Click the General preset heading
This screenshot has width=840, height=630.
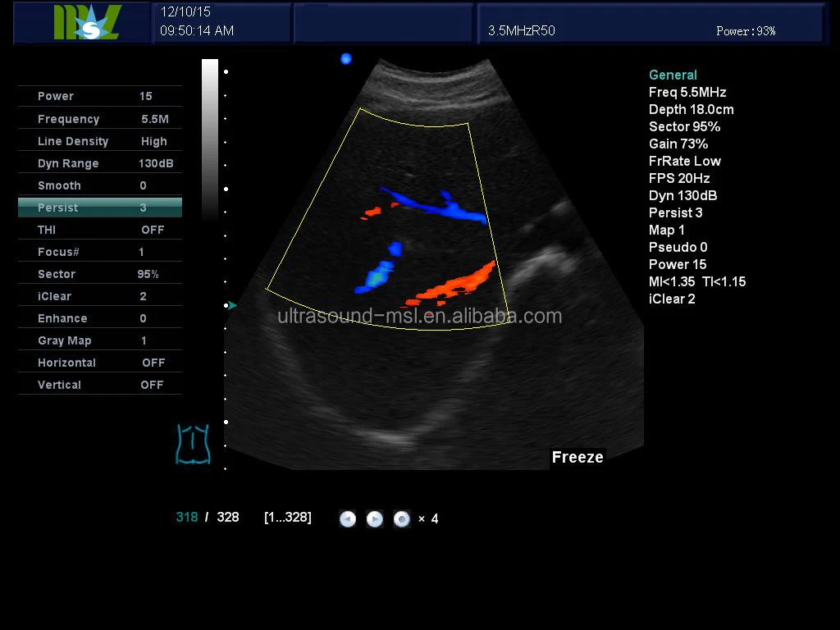click(673, 75)
